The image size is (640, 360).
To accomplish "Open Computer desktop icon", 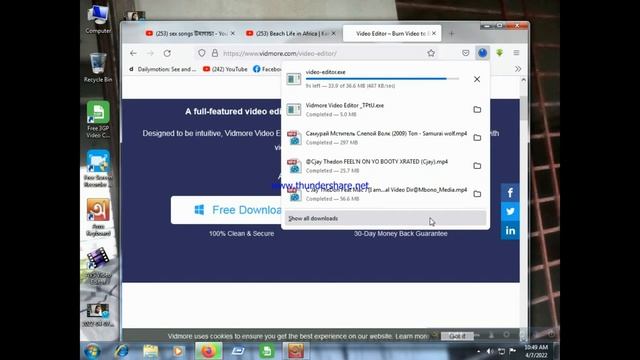I will [x=98, y=19].
